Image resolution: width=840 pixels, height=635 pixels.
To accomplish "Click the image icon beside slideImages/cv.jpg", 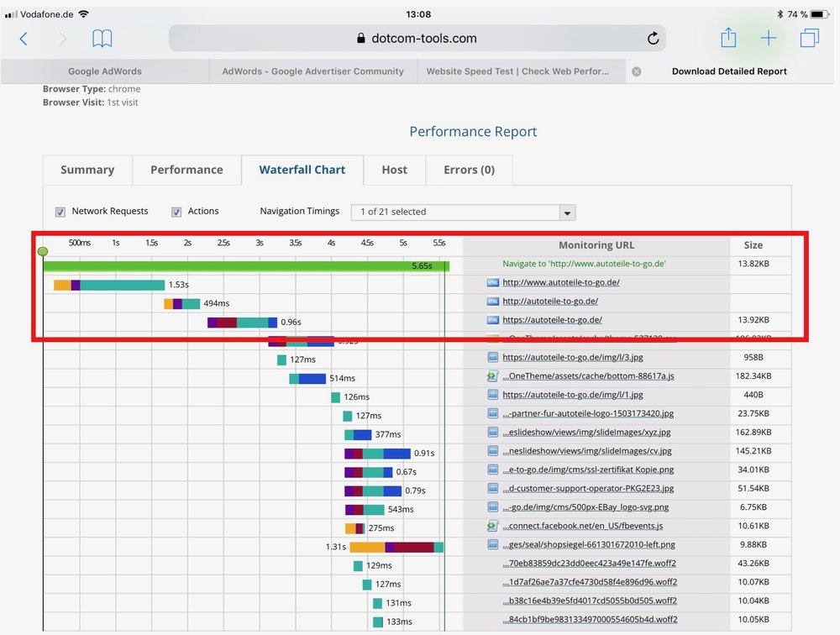I will tap(493, 451).
